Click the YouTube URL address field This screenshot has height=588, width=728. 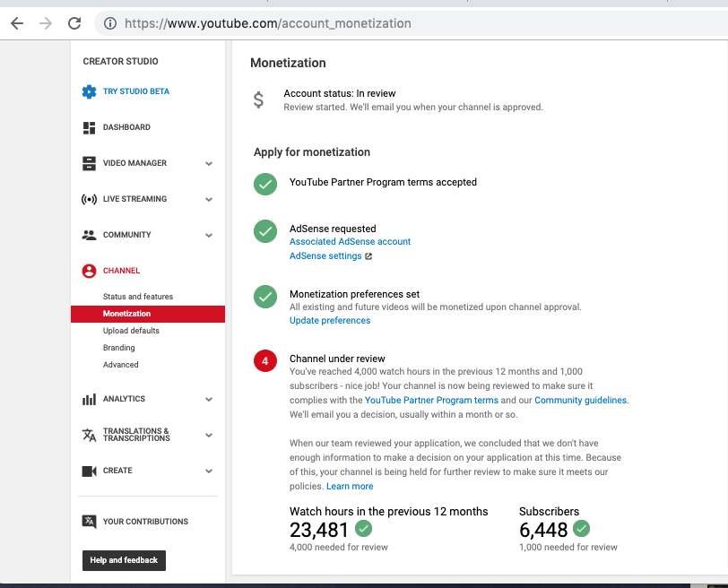(x=267, y=23)
